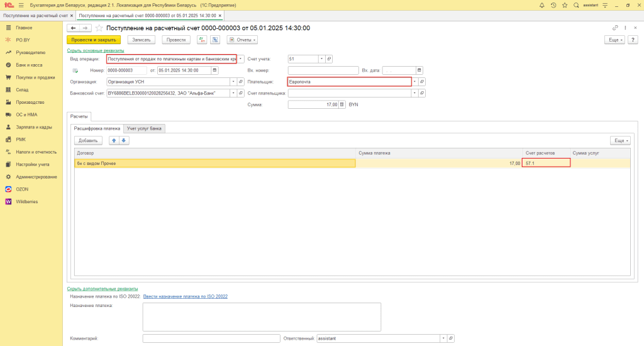Switch to the Учет услуг банка tab

[145, 128]
